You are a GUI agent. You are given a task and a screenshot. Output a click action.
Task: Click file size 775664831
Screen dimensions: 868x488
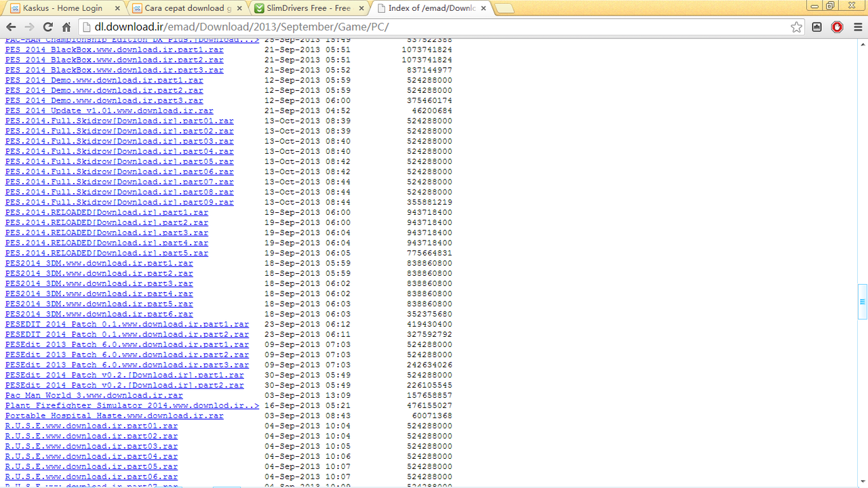[429, 253]
